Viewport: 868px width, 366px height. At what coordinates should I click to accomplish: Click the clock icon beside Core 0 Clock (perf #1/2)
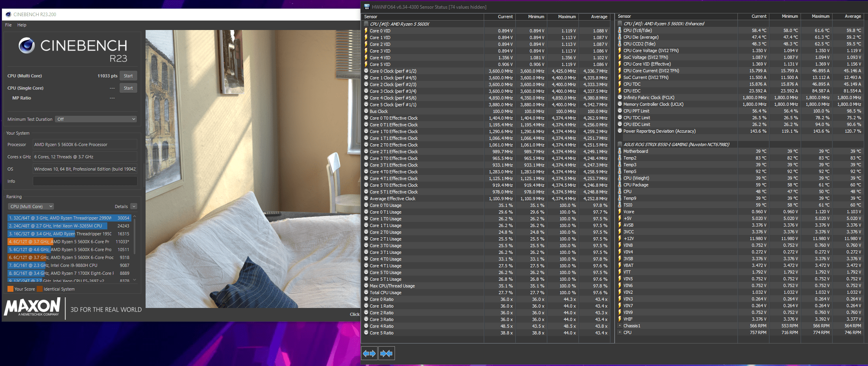pyautogui.click(x=366, y=71)
